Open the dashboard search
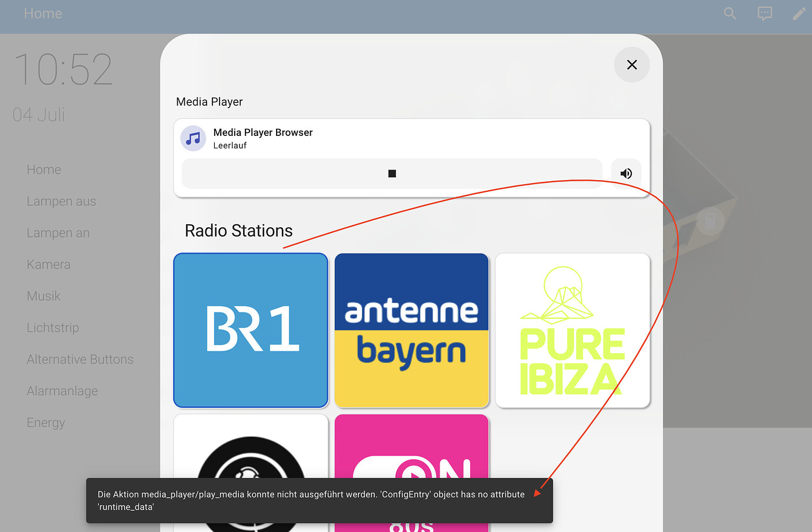The height and width of the screenshot is (532, 812). coord(730,13)
